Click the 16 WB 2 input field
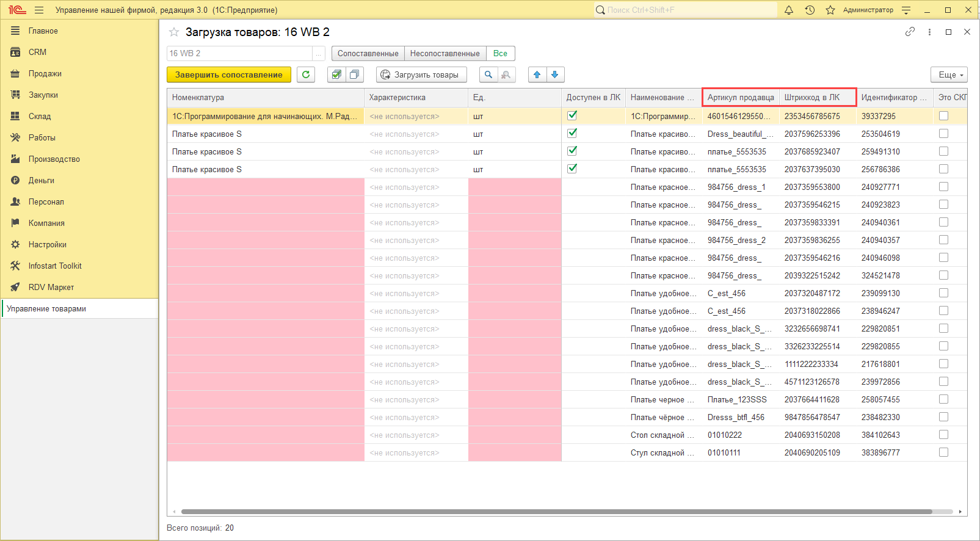 [239, 54]
